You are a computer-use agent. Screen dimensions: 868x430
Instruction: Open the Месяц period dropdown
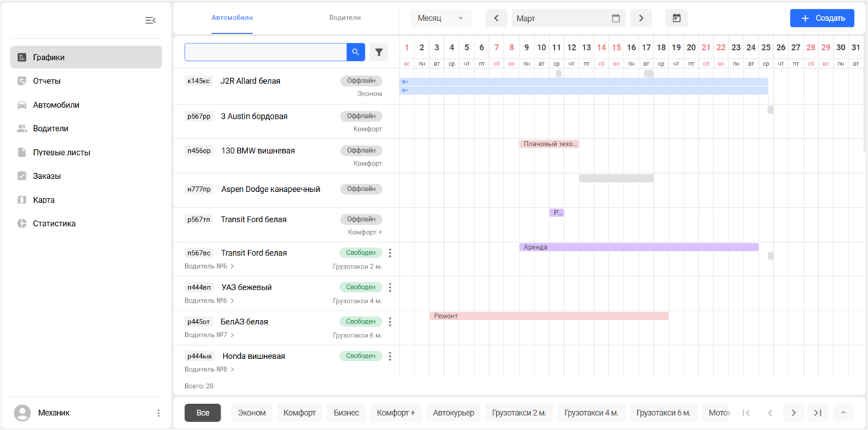441,18
